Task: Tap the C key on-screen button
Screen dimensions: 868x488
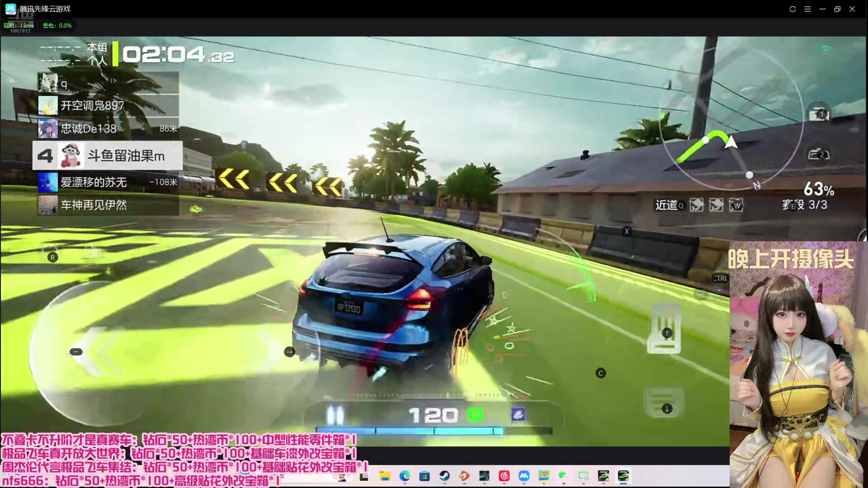Action: point(600,373)
